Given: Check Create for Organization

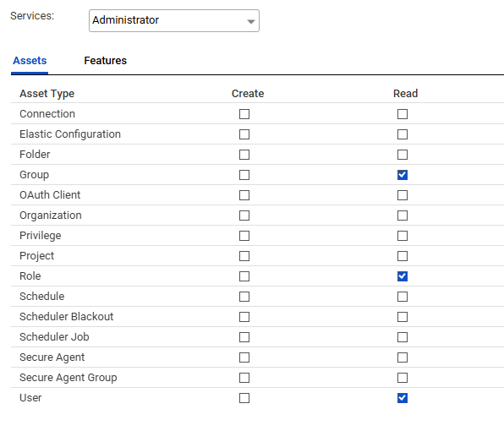Looking at the screenshot, I should 244,215.
